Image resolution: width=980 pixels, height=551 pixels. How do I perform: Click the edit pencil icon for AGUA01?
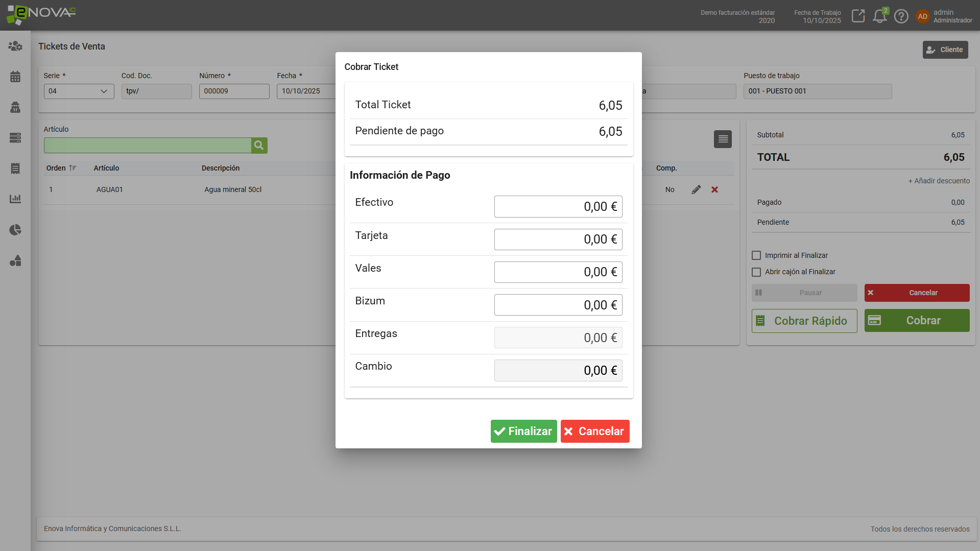pos(696,189)
